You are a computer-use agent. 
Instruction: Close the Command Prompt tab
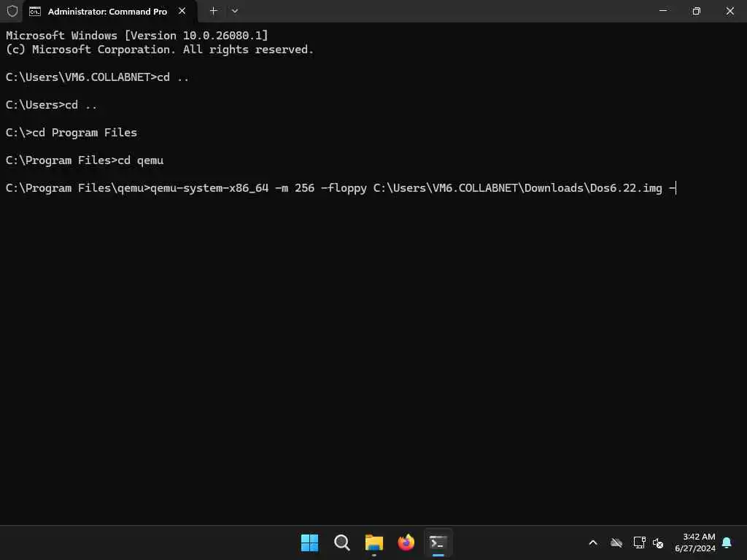tap(182, 11)
